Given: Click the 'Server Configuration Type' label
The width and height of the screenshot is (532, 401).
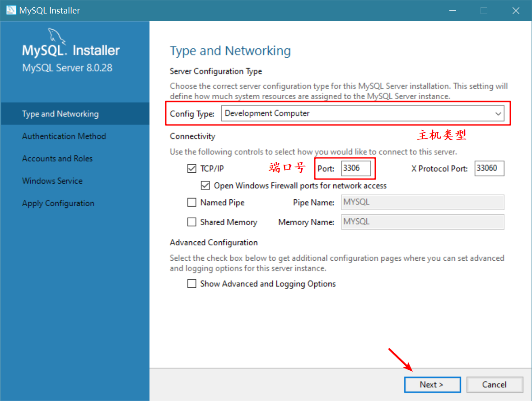Looking at the screenshot, I should pos(216,72).
